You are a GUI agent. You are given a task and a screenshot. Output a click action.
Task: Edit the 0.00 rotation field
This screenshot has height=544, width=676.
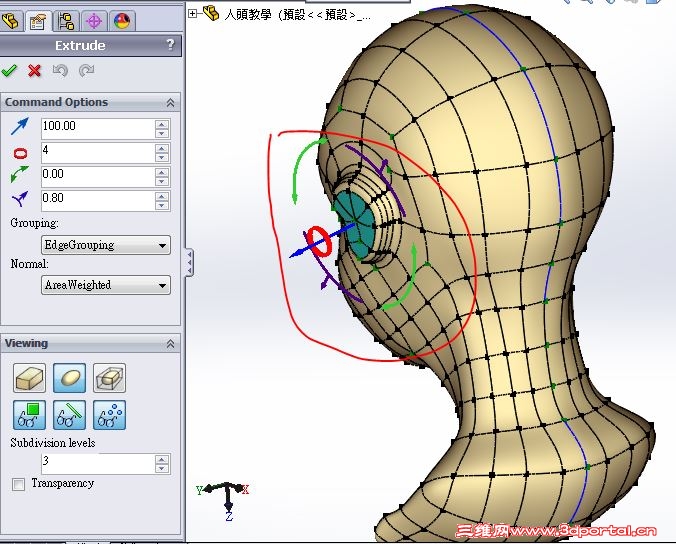pos(98,177)
